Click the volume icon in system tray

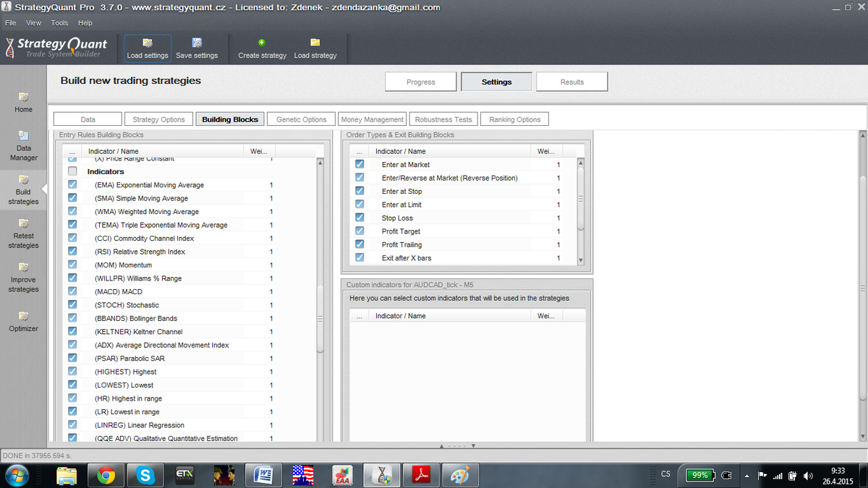pos(808,476)
